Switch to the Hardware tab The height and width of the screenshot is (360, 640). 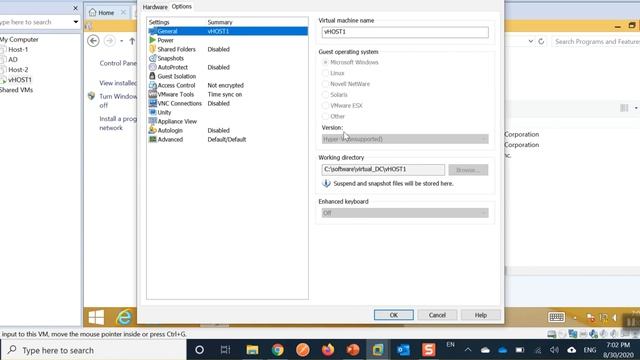155,7
